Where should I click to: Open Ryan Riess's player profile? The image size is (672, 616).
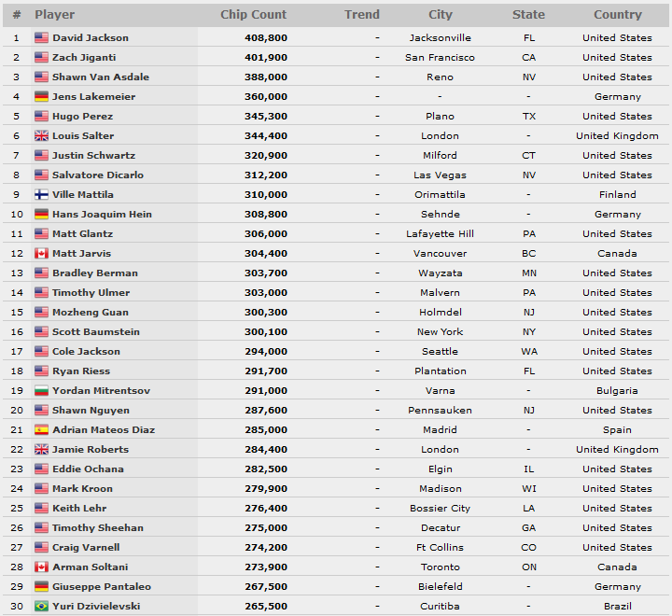(x=81, y=371)
